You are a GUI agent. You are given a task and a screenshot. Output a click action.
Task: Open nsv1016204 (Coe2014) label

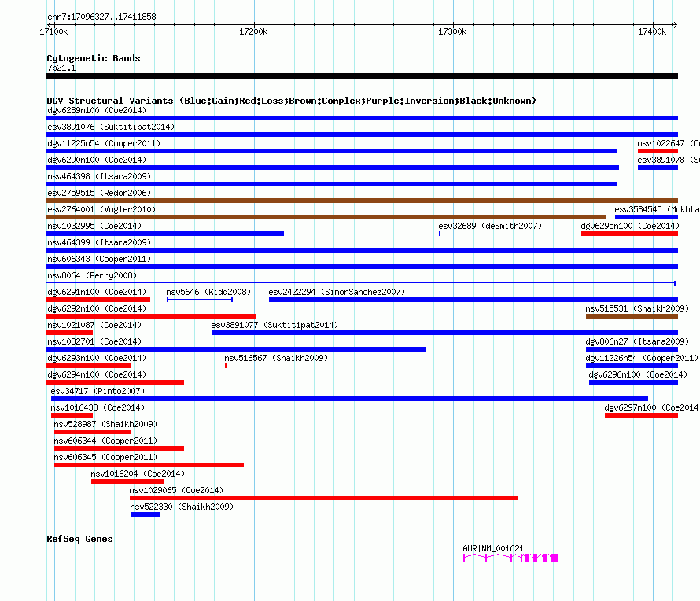pyautogui.click(x=138, y=474)
